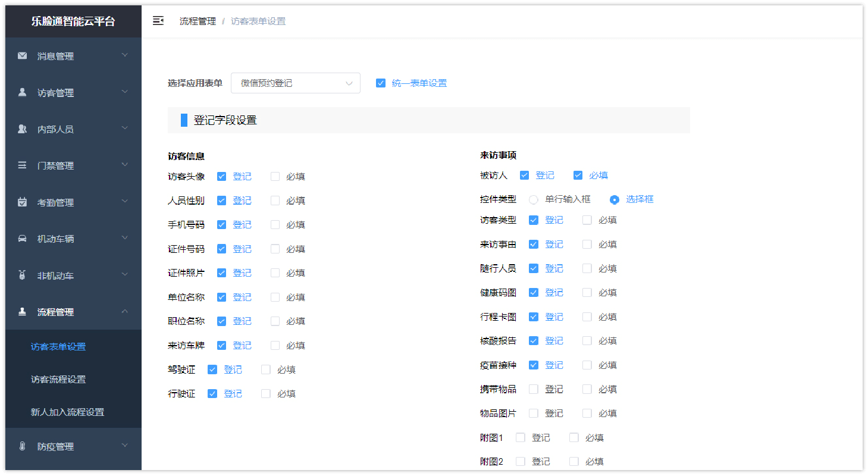The image size is (868, 476).
Task: Click the 非机动车 bicycle icon
Action: click(22, 275)
